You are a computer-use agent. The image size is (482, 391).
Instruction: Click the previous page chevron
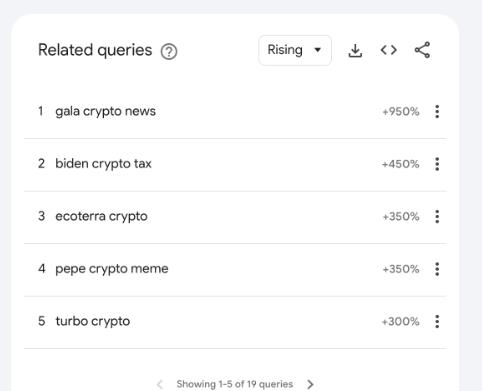[x=160, y=384]
